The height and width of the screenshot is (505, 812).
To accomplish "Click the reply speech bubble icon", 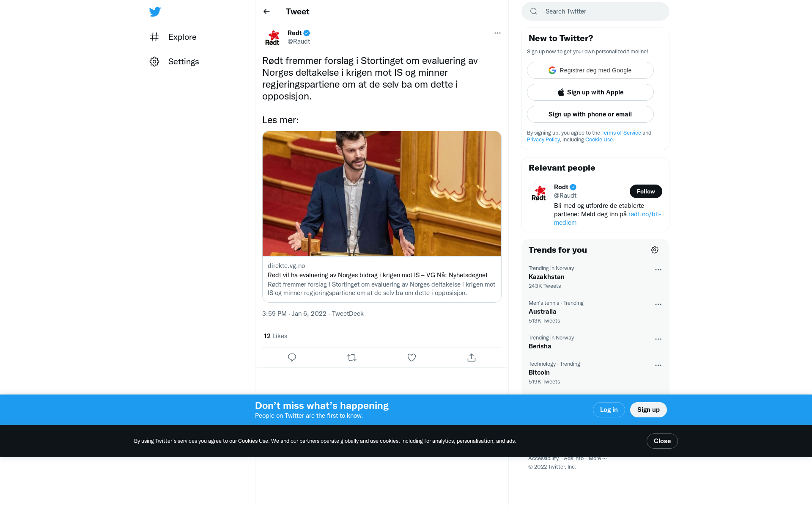I will tap(292, 358).
